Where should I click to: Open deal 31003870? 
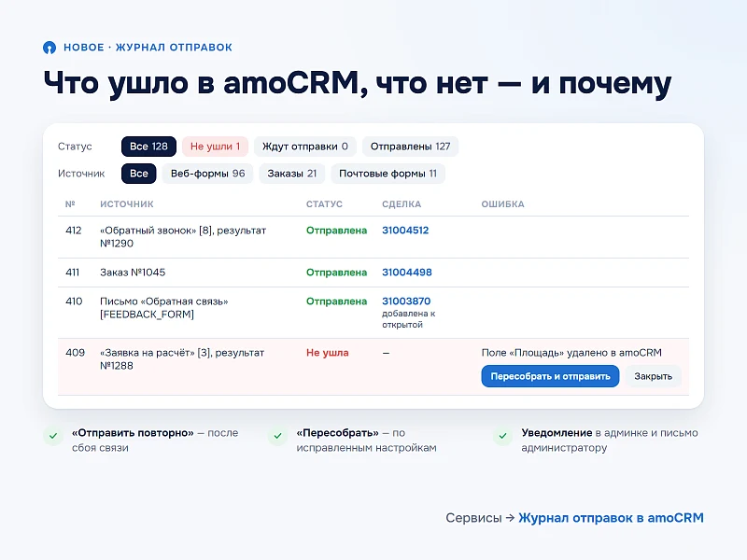[406, 301]
